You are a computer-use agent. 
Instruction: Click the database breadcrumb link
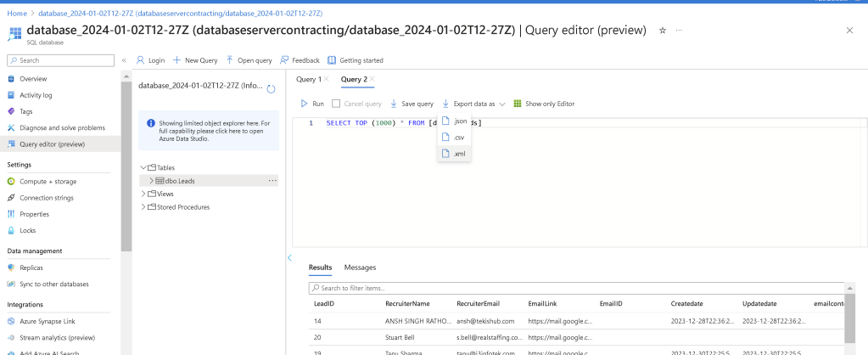[181, 13]
